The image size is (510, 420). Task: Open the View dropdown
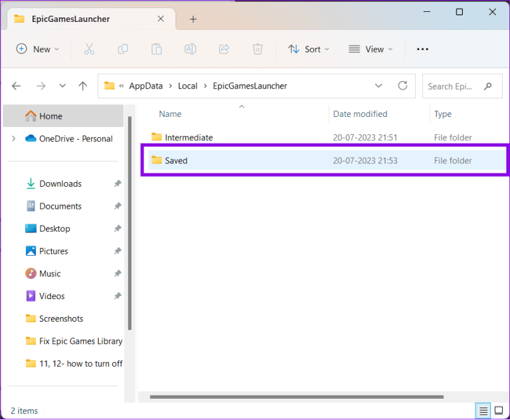(371, 49)
